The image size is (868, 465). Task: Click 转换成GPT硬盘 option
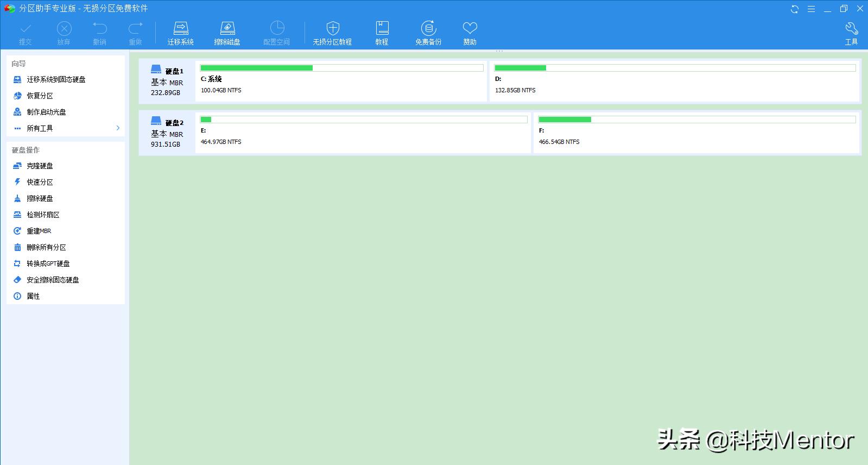(48, 263)
